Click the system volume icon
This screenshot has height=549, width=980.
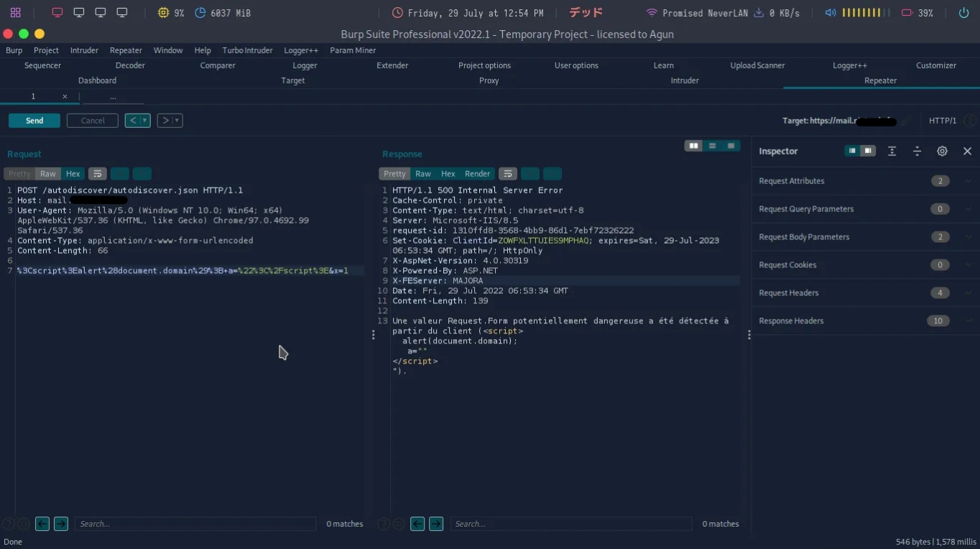tap(831, 13)
